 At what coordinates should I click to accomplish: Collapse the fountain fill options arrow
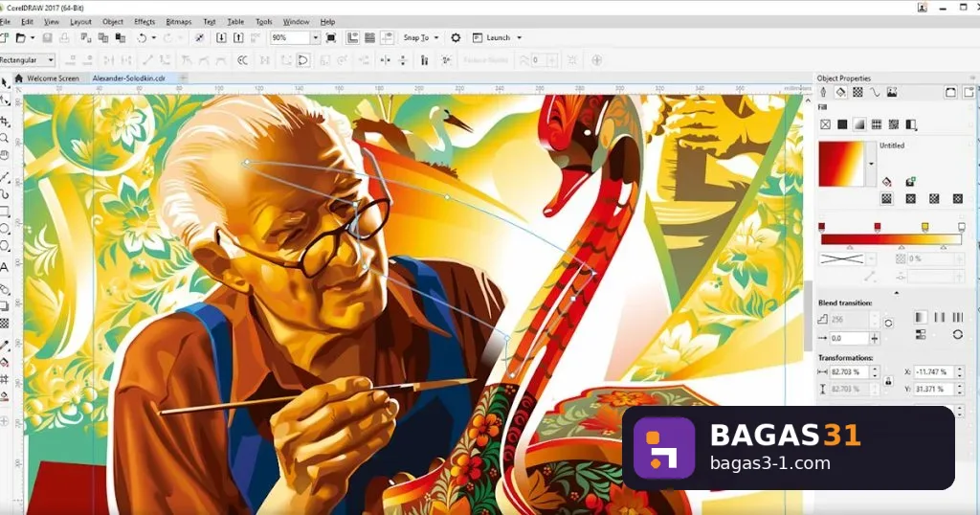(x=896, y=293)
